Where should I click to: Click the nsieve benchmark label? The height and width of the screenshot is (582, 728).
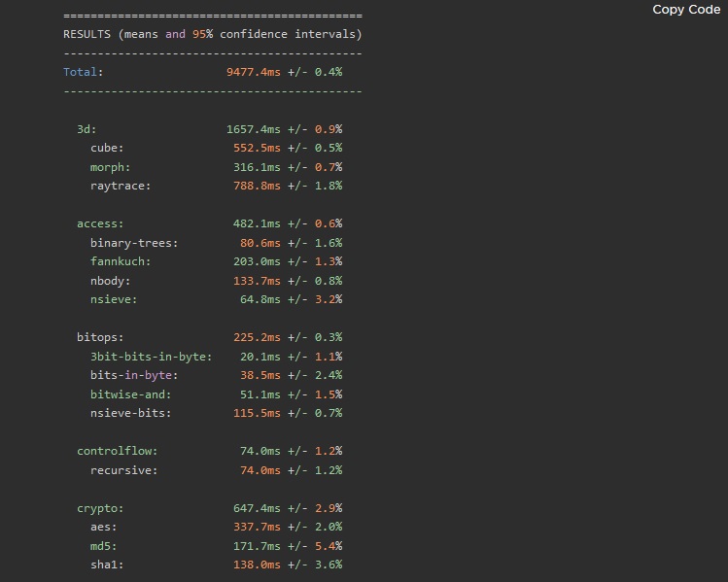click(115, 299)
